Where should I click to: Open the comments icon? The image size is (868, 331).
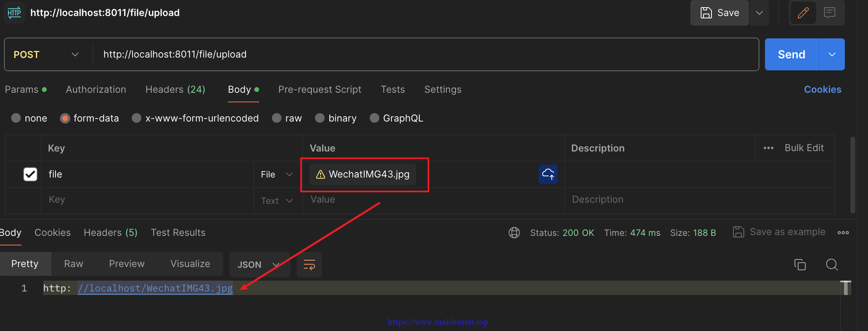(x=830, y=13)
